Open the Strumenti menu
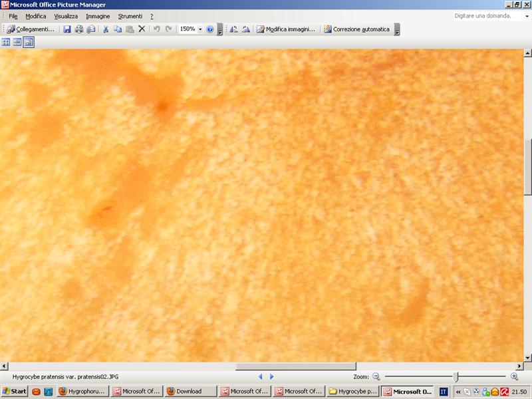 [x=130, y=16]
